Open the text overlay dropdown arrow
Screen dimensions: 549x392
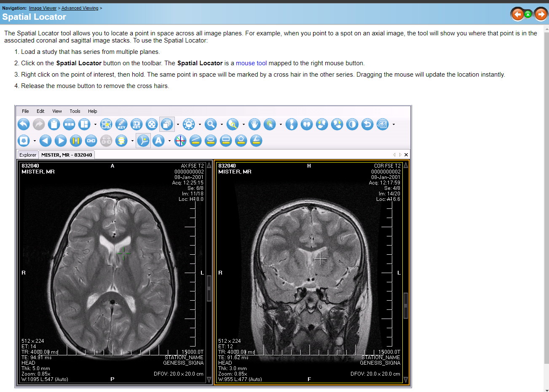394,124
